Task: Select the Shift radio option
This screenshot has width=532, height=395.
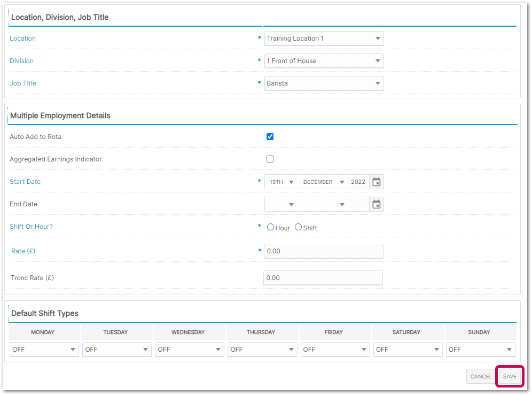Action: click(x=299, y=227)
